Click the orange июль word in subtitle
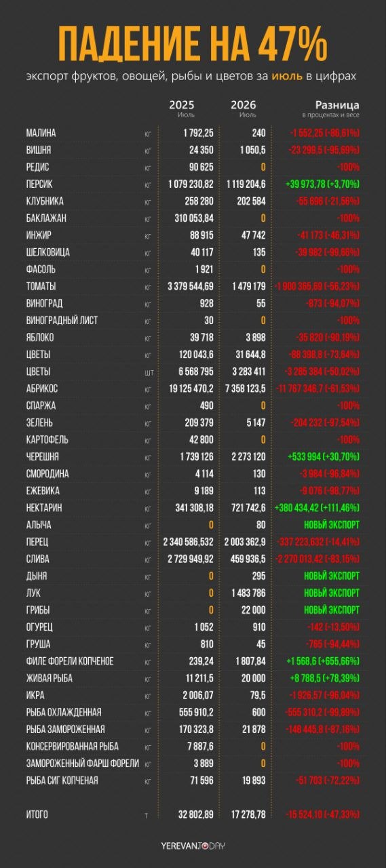Viewport: 386px width, 868px height. 283,77
